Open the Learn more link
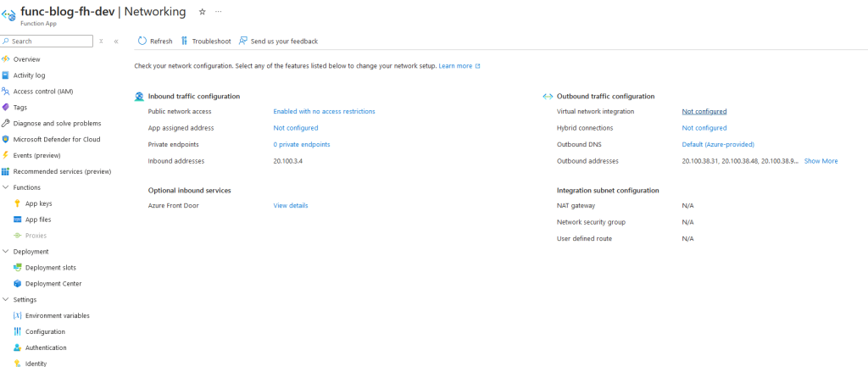 (455, 66)
